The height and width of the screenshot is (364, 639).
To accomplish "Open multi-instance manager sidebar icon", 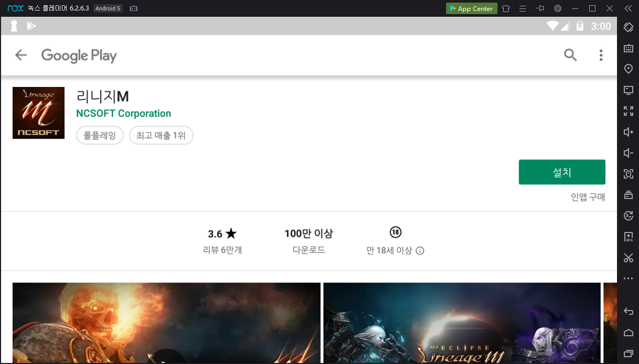I will click(628, 195).
